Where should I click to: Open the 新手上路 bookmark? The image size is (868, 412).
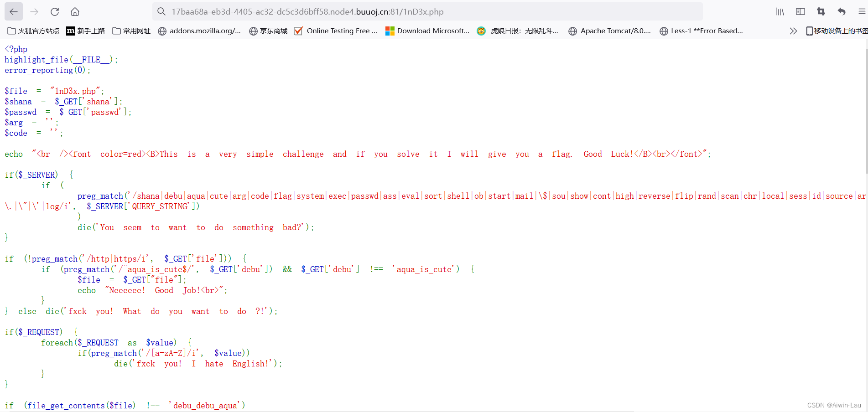coord(85,31)
